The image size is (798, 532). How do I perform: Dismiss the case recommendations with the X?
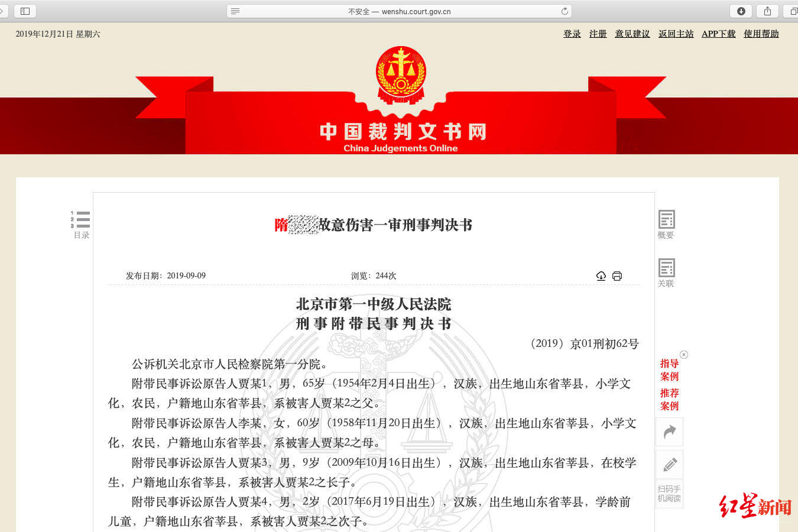click(684, 355)
